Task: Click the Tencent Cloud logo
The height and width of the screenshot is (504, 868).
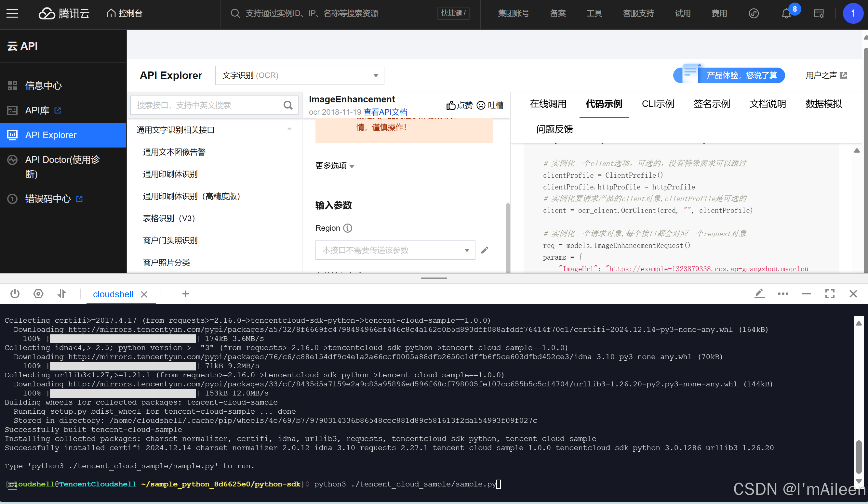Action: click(64, 13)
